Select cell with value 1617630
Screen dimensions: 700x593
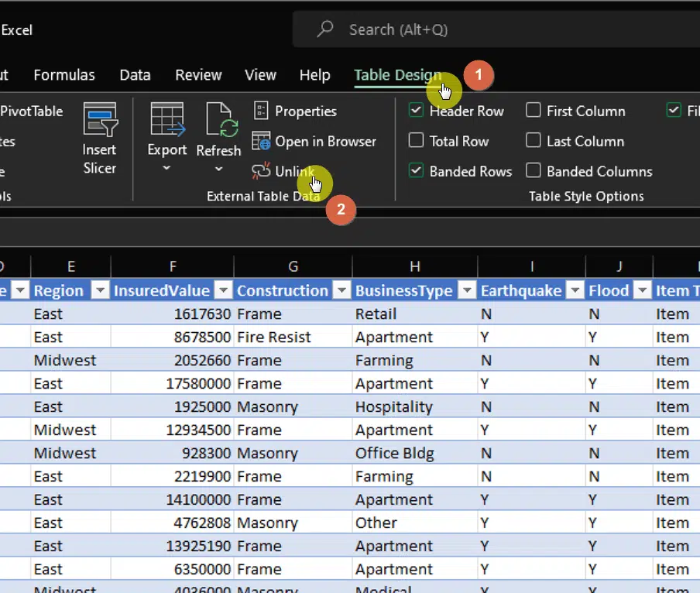pos(173,314)
